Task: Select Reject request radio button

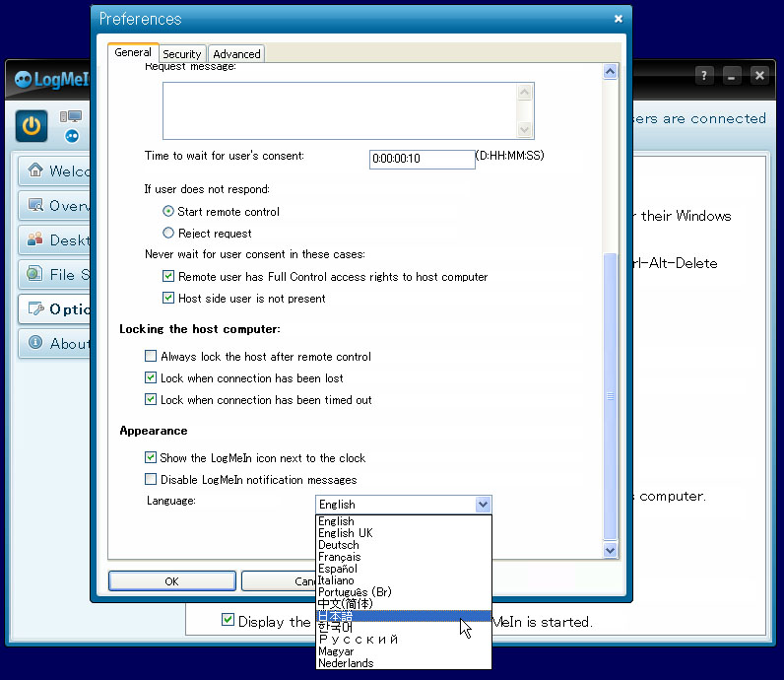Action: (x=168, y=233)
